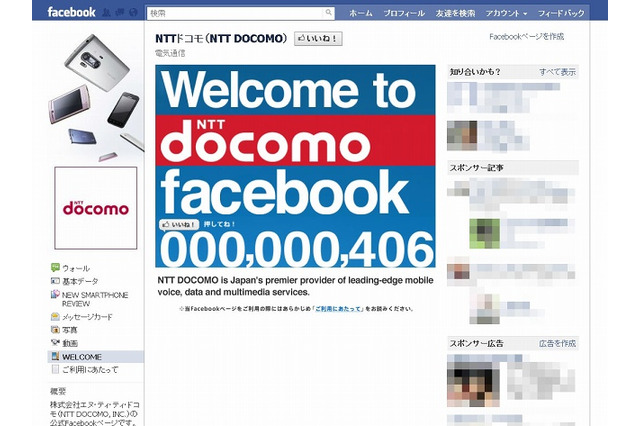Select ウォール in the left sidebar
This screenshot has width=640, height=426.
[76, 268]
